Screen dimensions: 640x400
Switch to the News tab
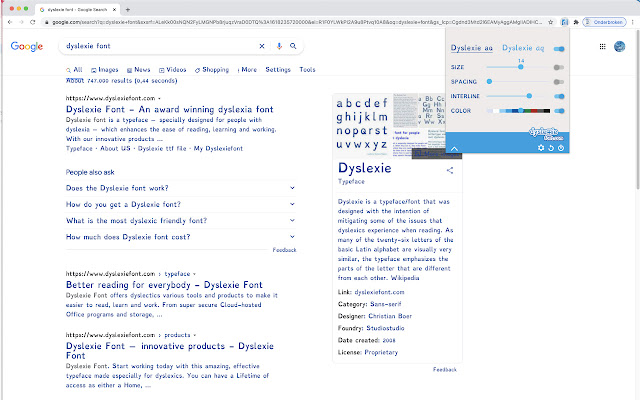138,70
